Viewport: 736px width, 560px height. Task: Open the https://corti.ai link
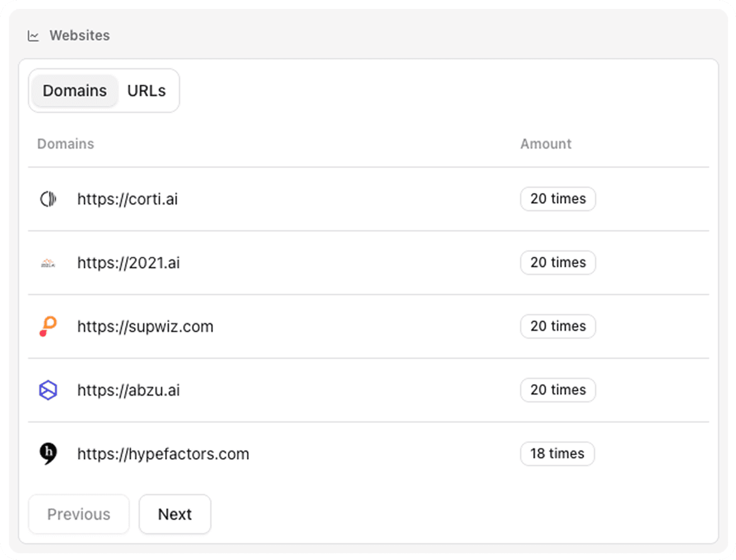(128, 199)
